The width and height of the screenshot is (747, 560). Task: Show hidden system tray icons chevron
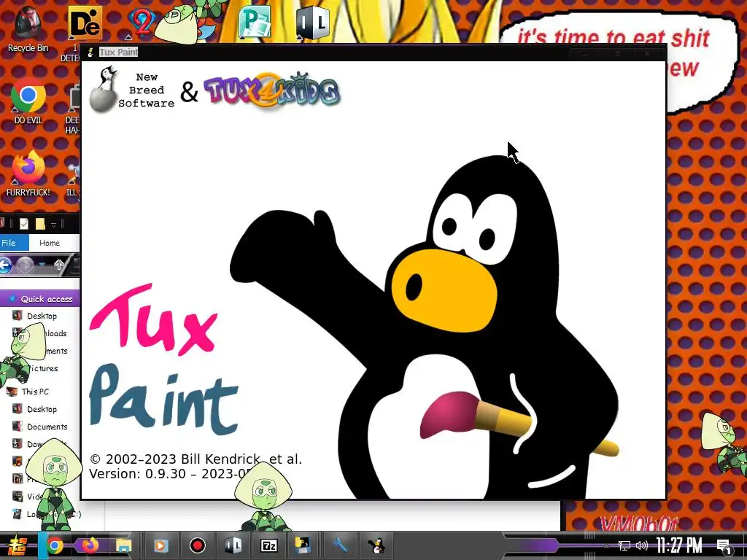pyautogui.click(x=606, y=545)
